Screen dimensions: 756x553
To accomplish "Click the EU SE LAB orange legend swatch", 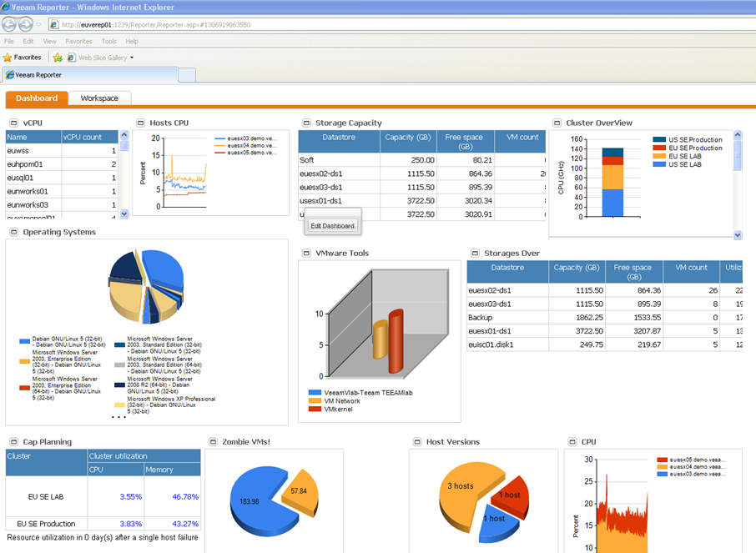I will coord(659,156).
